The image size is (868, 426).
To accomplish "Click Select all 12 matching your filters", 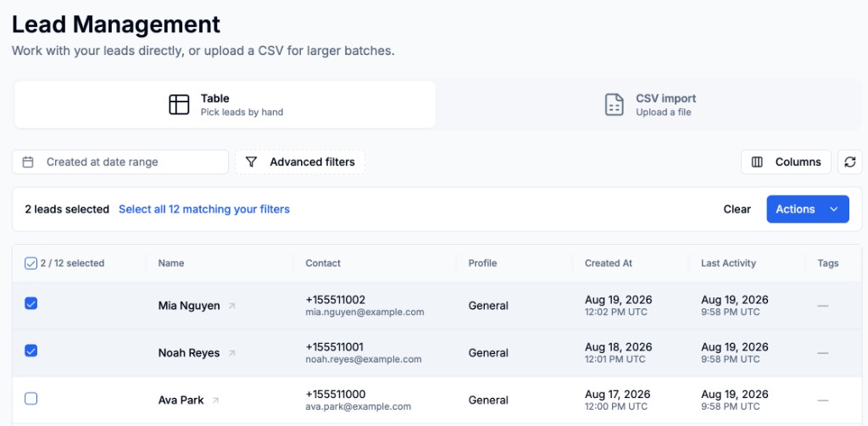I will tap(204, 209).
